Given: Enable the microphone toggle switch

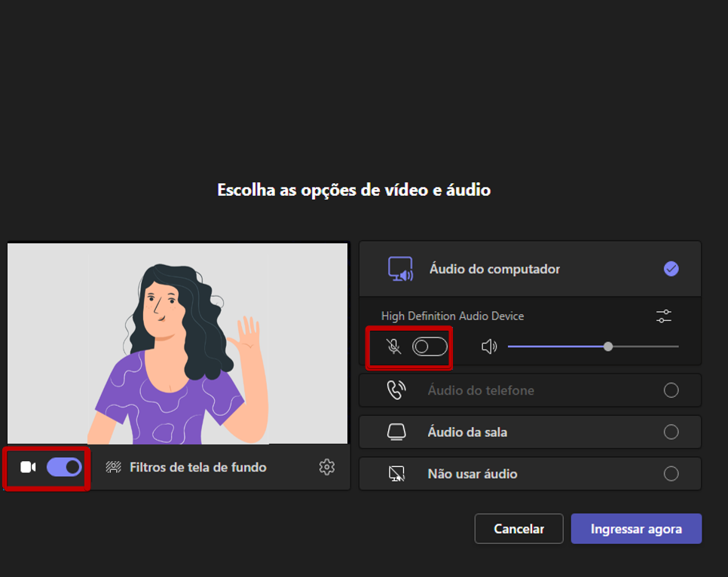Looking at the screenshot, I should (430, 347).
